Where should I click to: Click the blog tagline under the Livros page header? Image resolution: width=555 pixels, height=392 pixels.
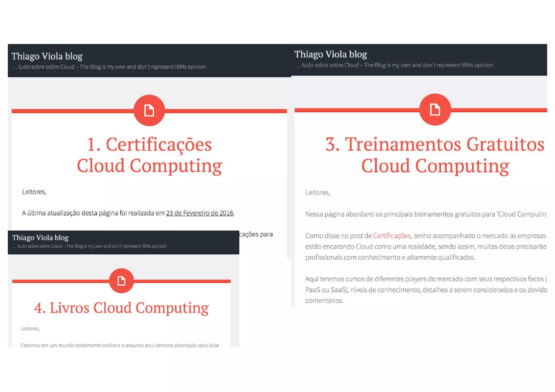89,246
